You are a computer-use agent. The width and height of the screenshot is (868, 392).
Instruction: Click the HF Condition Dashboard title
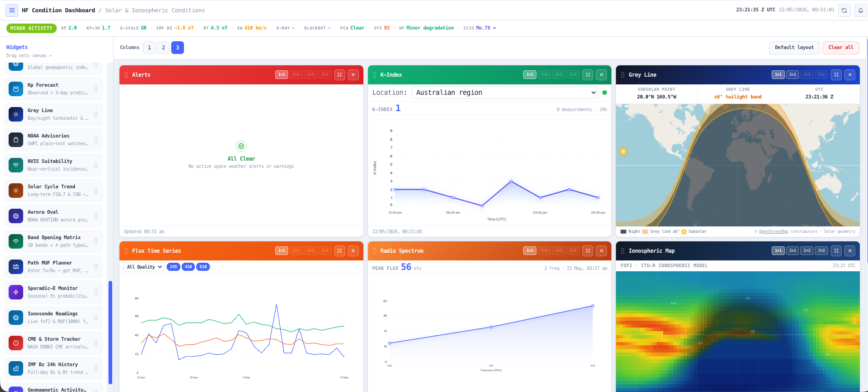[x=59, y=10]
